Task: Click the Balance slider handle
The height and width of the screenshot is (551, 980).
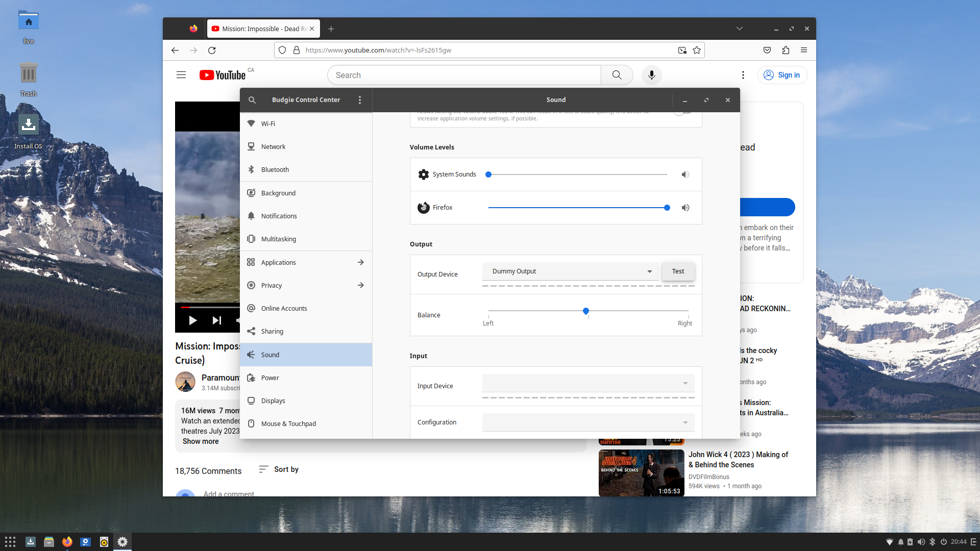Action: (x=586, y=311)
